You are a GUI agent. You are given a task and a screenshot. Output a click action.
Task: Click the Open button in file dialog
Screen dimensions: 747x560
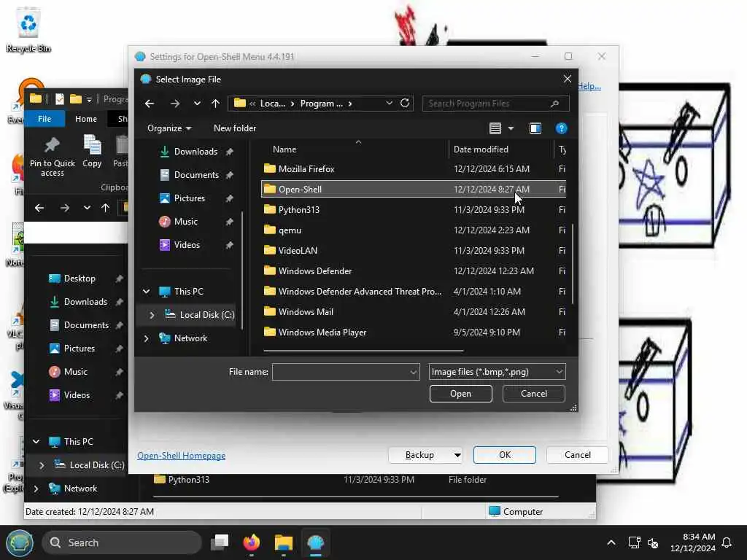click(461, 394)
